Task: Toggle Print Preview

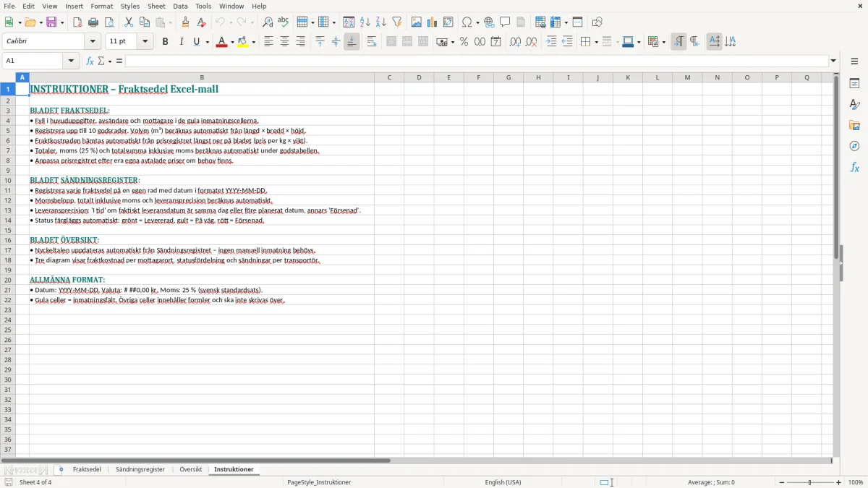Action: tap(109, 22)
